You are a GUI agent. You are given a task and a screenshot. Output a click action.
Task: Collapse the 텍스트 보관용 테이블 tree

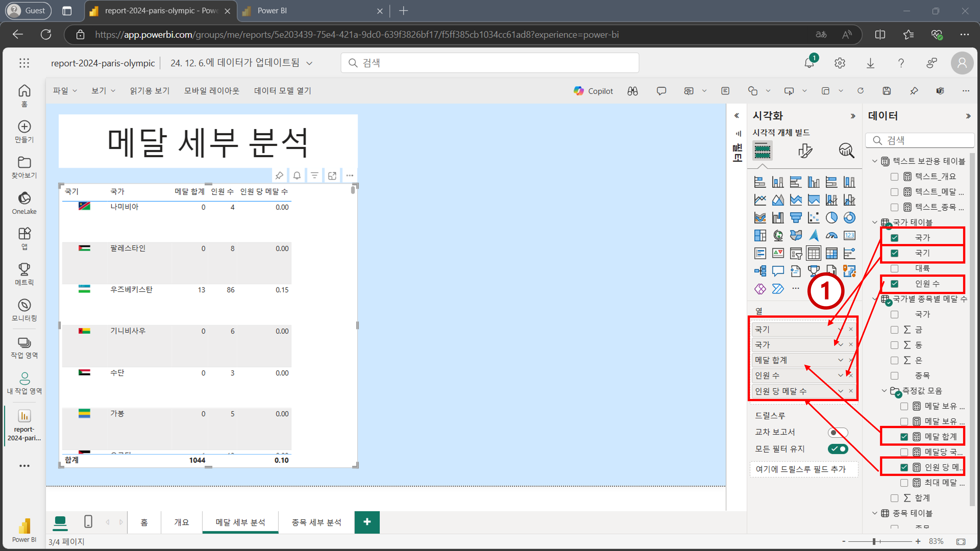tap(875, 161)
